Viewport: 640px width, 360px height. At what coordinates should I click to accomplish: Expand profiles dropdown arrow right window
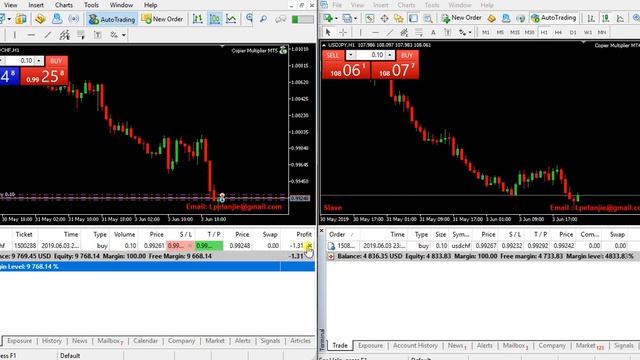(355, 18)
